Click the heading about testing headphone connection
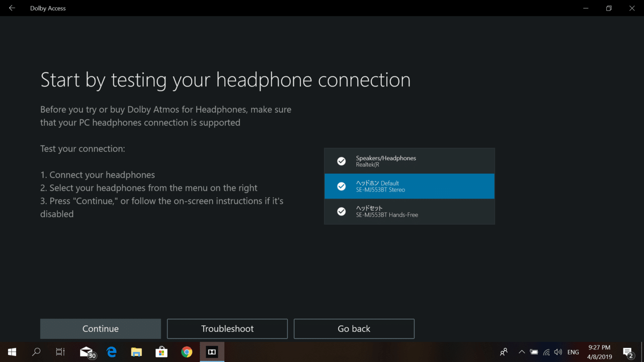The image size is (644, 362). point(225,80)
